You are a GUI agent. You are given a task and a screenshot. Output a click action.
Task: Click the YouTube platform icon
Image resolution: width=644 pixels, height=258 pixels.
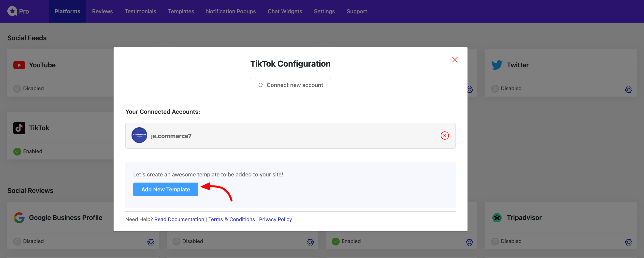pos(19,65)
